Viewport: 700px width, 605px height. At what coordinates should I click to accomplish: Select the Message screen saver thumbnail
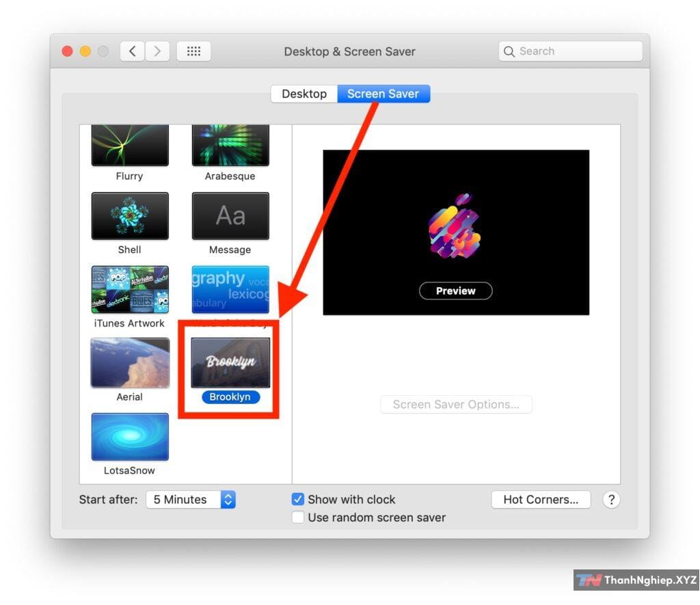230,215
